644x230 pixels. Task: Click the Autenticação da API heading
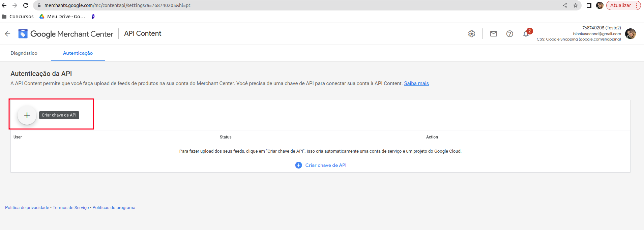pyautogui.click(x=41, y=74)
